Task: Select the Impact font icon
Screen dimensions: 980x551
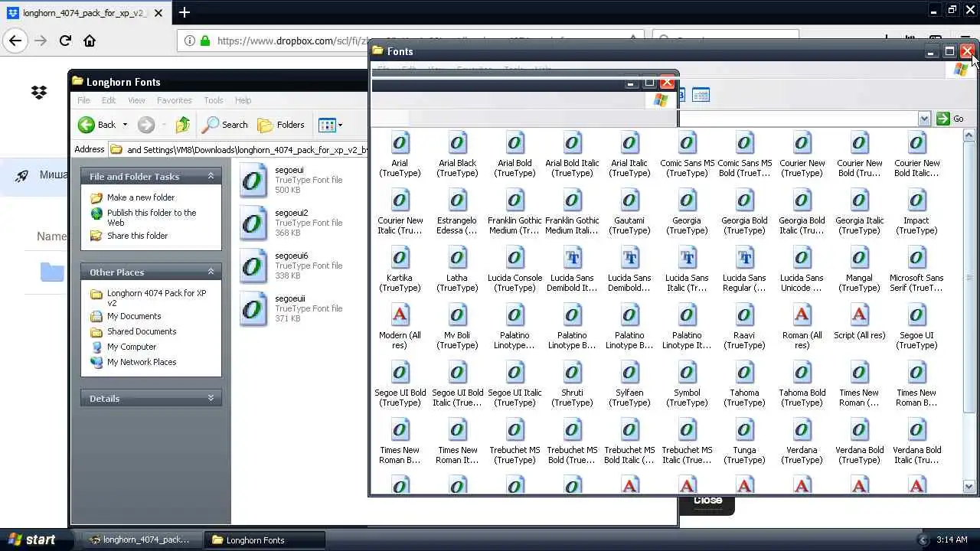Action: coord(916,201)
